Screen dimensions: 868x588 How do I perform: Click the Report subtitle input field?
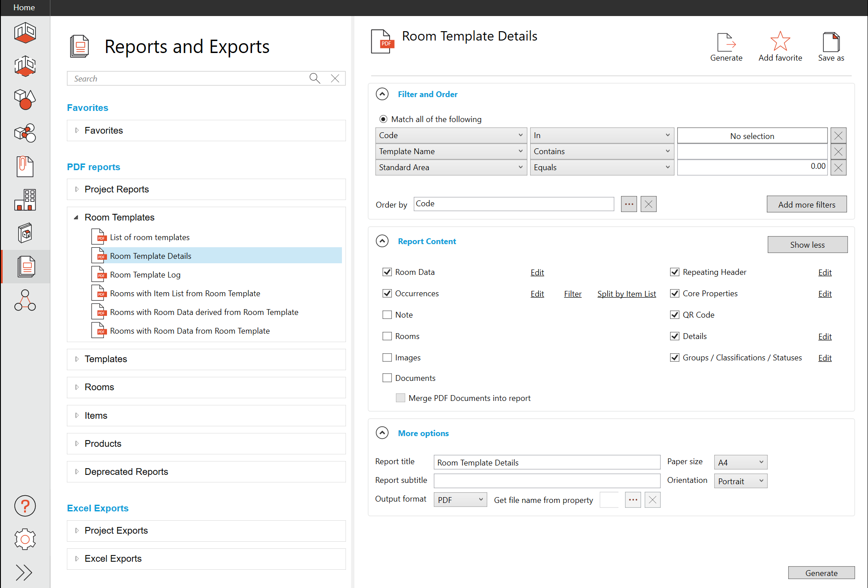547,481
